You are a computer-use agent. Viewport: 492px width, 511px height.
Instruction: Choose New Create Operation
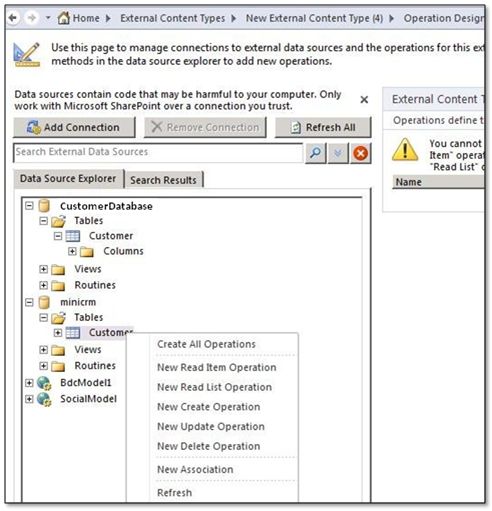click(x=208, y=407)
